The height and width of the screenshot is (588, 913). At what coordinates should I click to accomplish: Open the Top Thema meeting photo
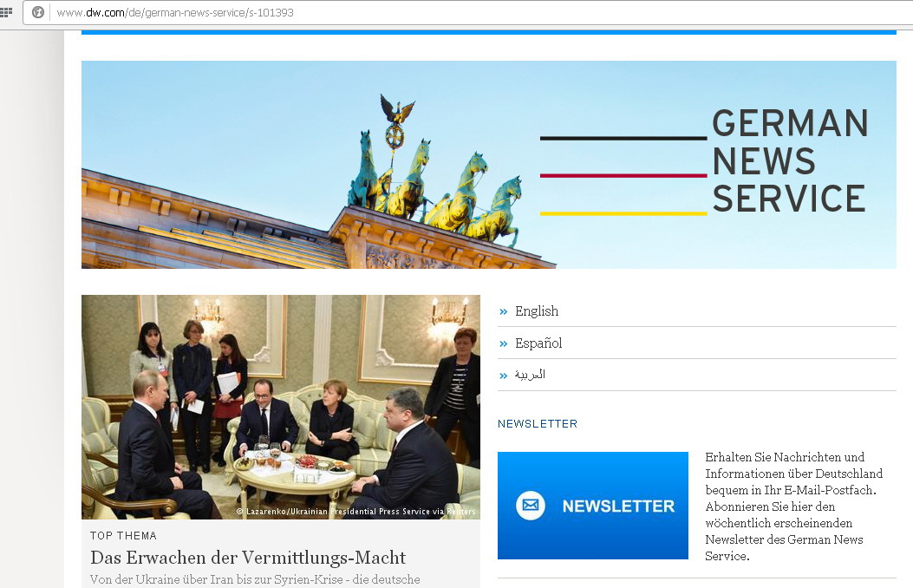(x=281, y=407)
